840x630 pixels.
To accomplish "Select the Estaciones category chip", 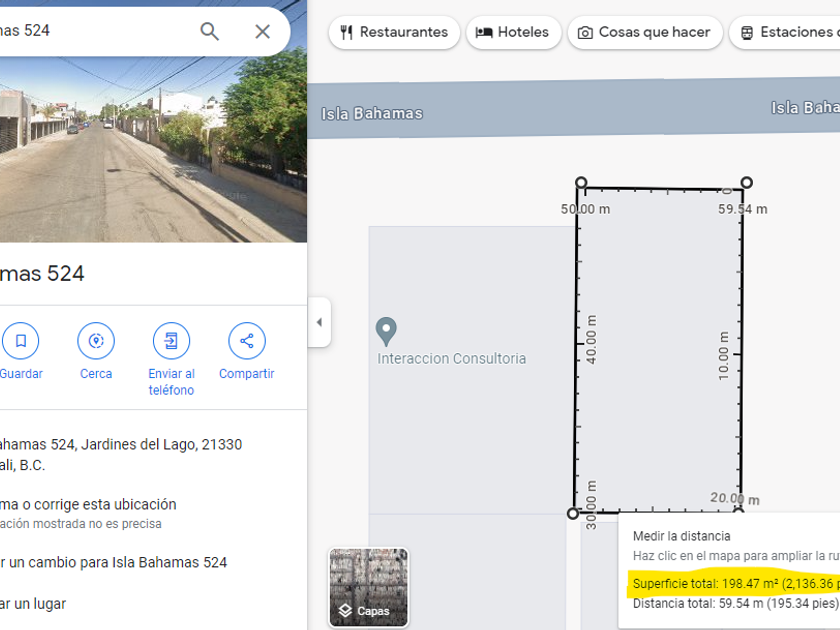I will point(785,32).
